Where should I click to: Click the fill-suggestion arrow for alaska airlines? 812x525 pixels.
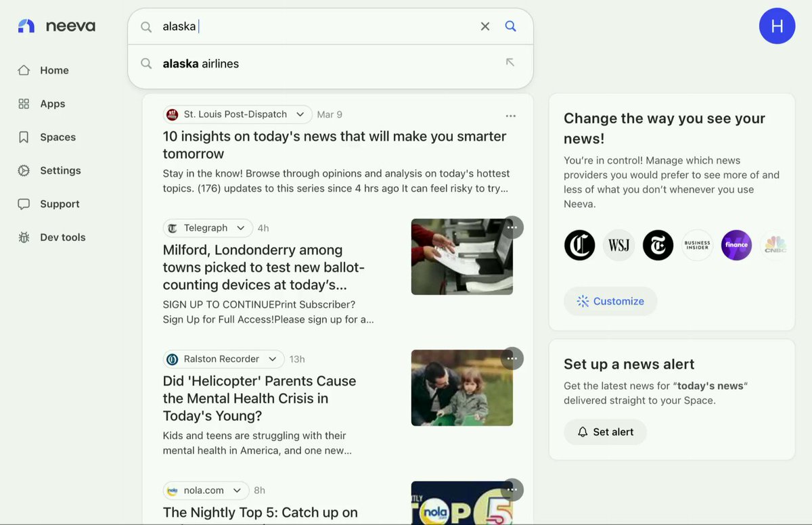510,63
